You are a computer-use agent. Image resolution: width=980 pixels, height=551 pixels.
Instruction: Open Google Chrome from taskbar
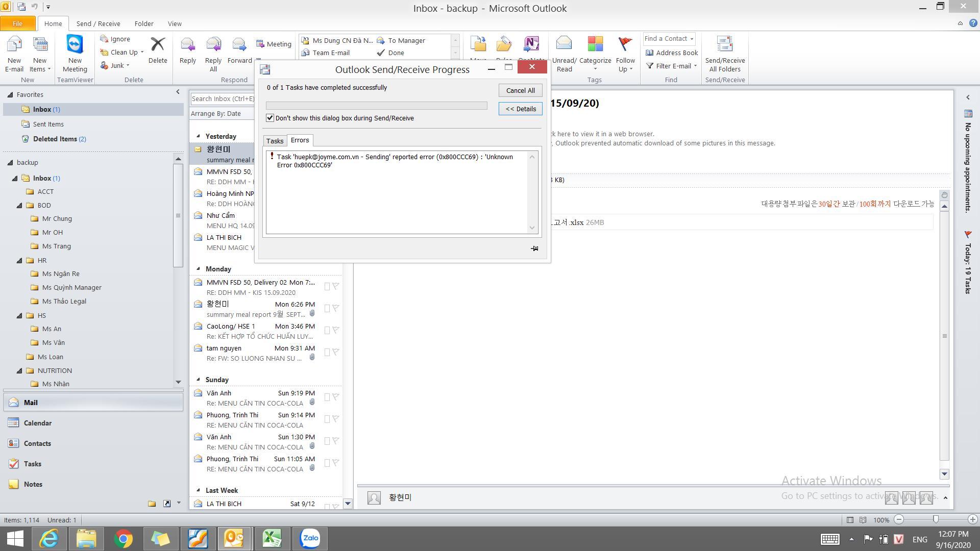click(x=124, y=539)
